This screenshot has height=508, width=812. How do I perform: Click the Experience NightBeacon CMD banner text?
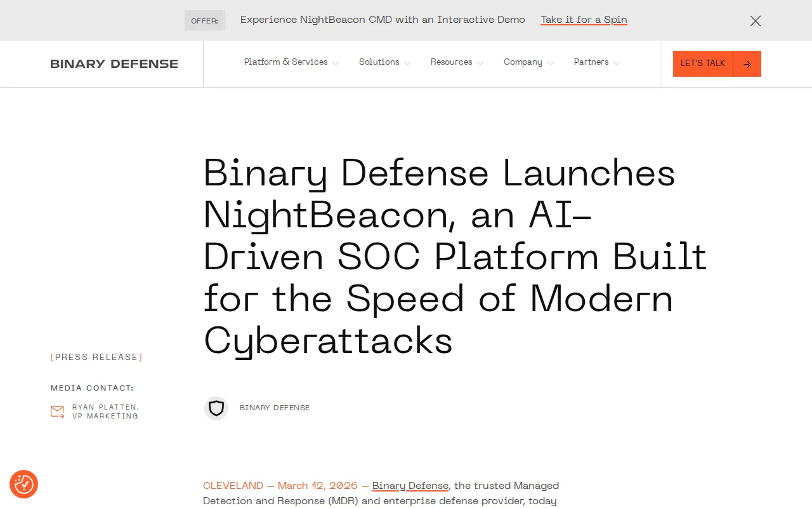383,20
